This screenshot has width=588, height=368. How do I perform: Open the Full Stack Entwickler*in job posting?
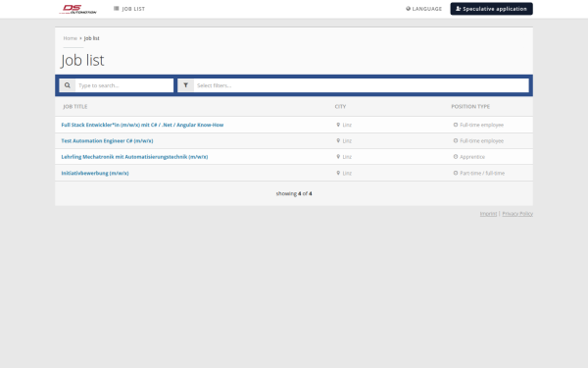click(142, 125)
